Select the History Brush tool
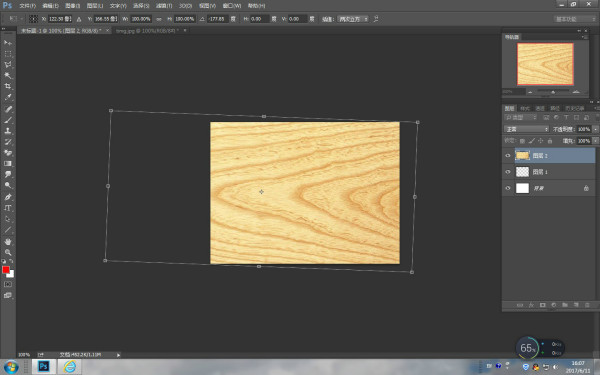Screen dimensions: 600x375 point(8,142)
